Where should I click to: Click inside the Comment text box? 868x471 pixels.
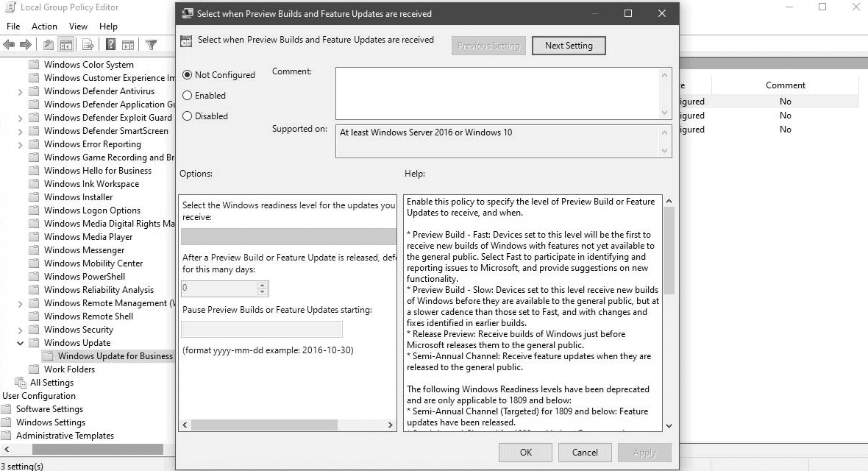498,93
